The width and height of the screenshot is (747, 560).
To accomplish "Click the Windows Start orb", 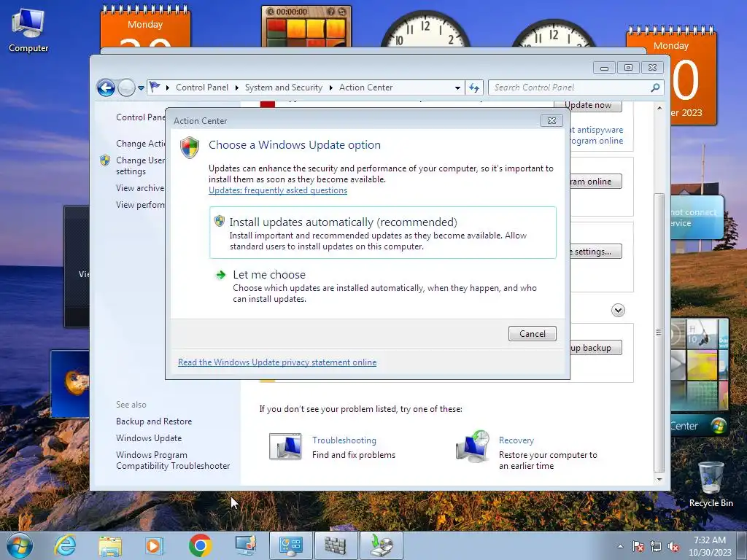I will click(x=20, y=545).
